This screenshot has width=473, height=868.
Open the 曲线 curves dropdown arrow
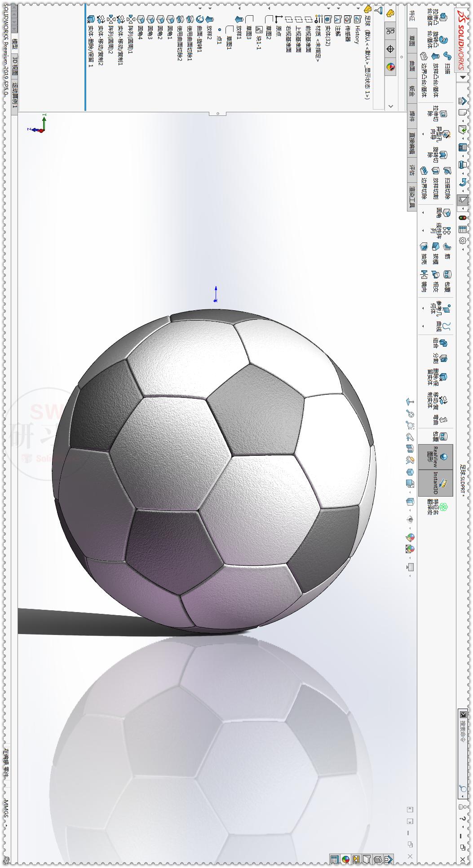point(423,326)
